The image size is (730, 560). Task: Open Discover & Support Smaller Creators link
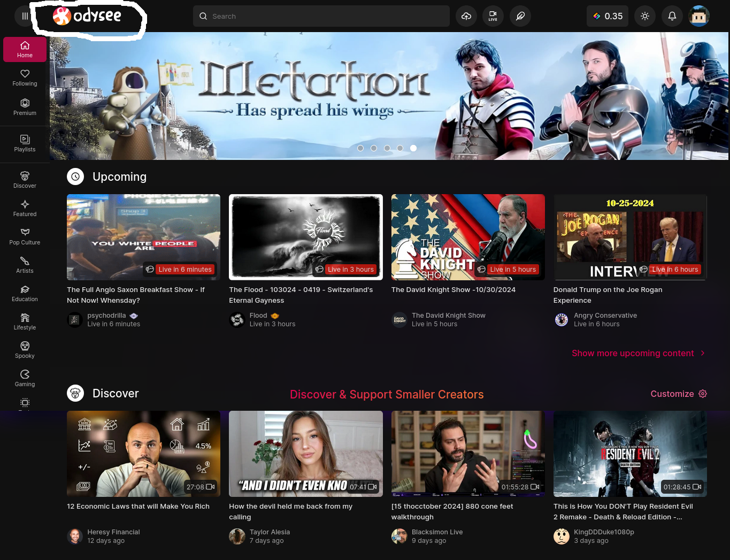pyautogui.click(x=387, y=394)
